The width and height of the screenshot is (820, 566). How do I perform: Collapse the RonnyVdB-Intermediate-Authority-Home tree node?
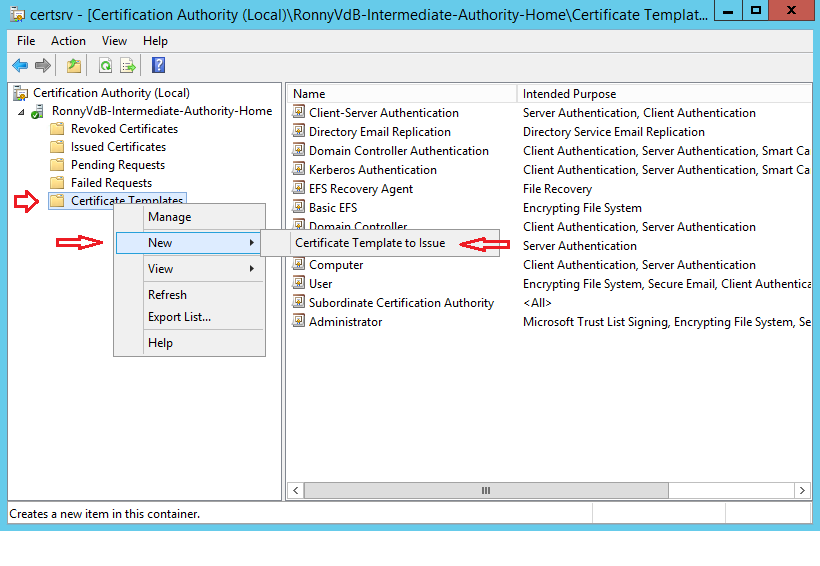22,112
